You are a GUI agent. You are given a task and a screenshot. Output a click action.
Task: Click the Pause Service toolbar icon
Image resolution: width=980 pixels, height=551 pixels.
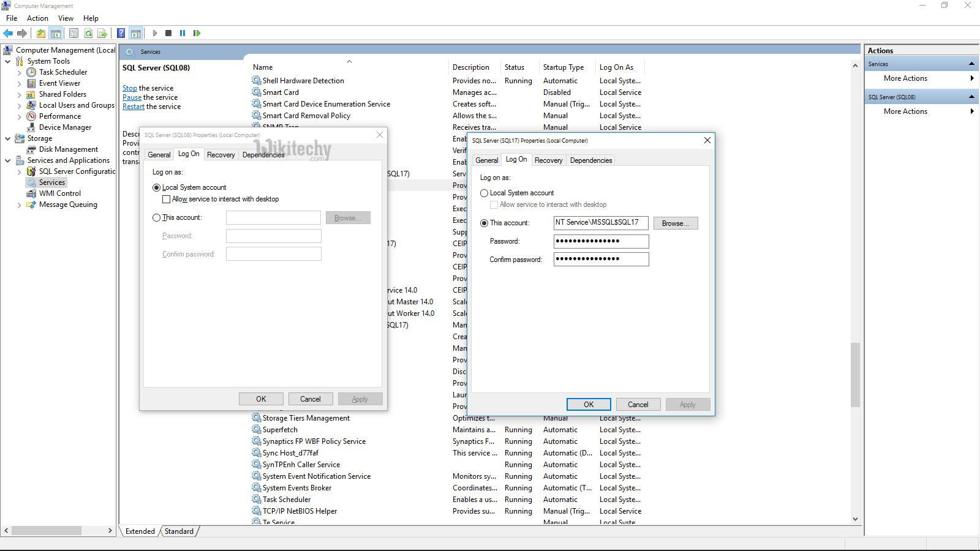[183, 33]
